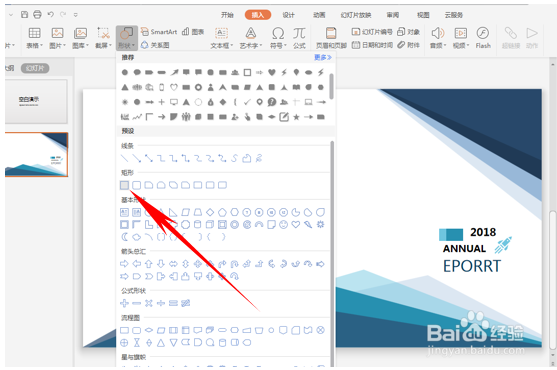
Task: Open the 云服务 (Cloud Services) tab
Action: (454, 15)
